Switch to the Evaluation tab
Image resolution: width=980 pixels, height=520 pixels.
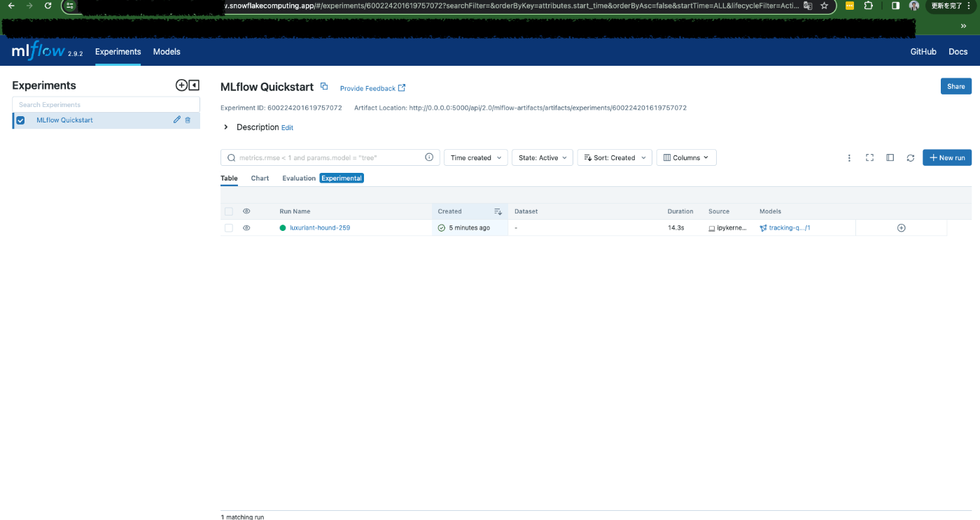[299, 178]
